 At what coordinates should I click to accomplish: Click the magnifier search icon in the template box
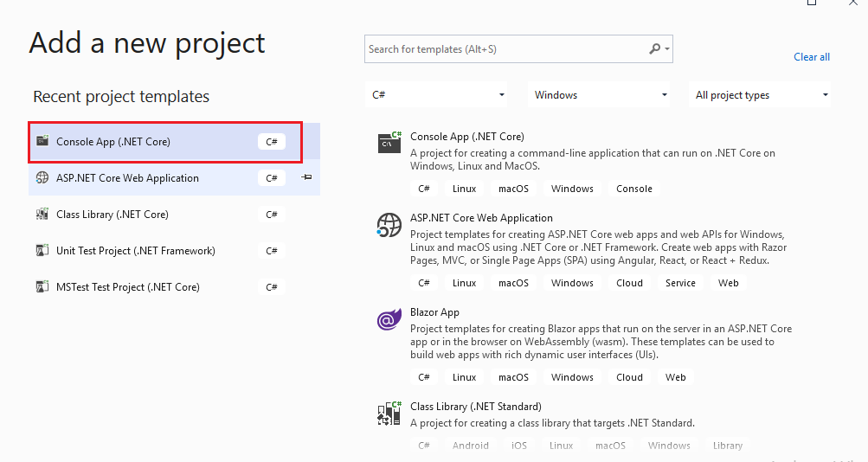[655, 48]
